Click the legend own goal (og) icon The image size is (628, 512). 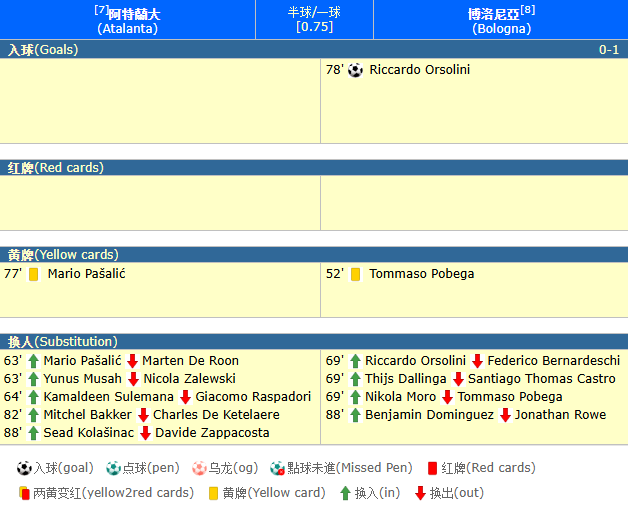click(199, 468)
